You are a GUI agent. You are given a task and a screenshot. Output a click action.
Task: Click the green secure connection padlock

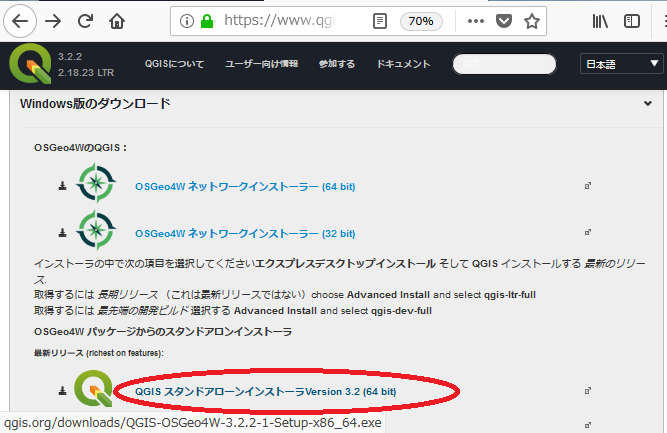tap(207, 21)
